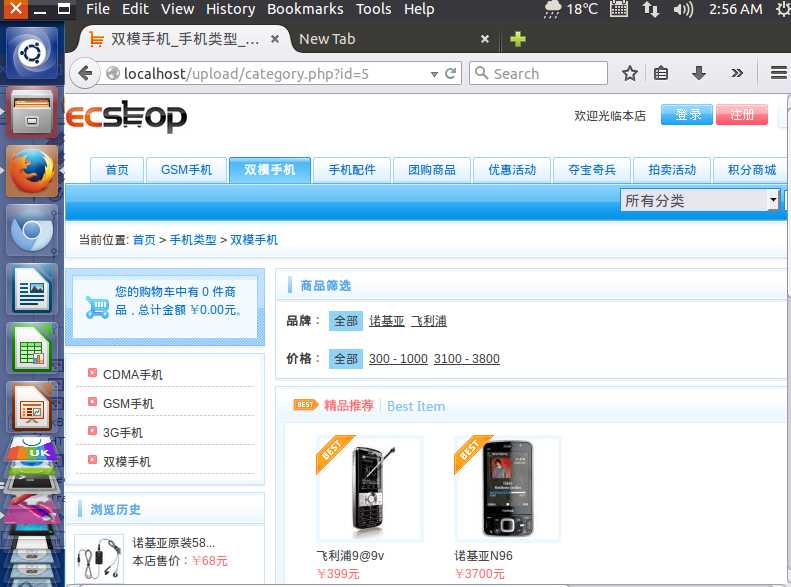Open the 积分商城 navigation tab

(751, 170)
